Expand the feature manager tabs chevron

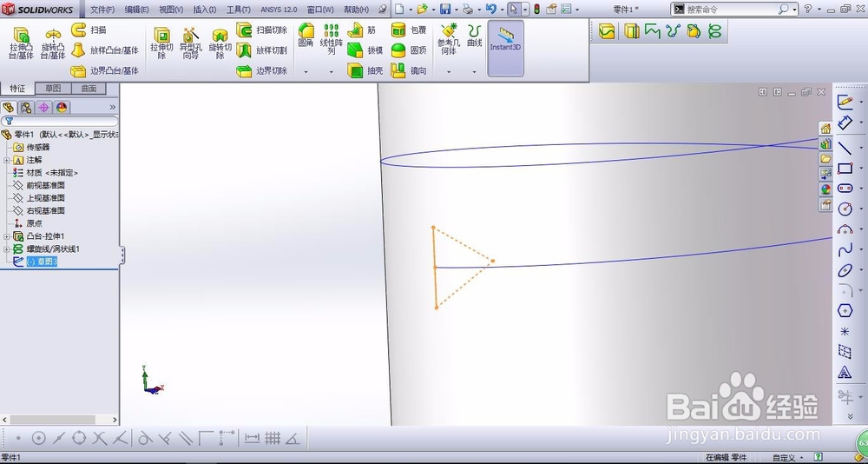(113, 107)
